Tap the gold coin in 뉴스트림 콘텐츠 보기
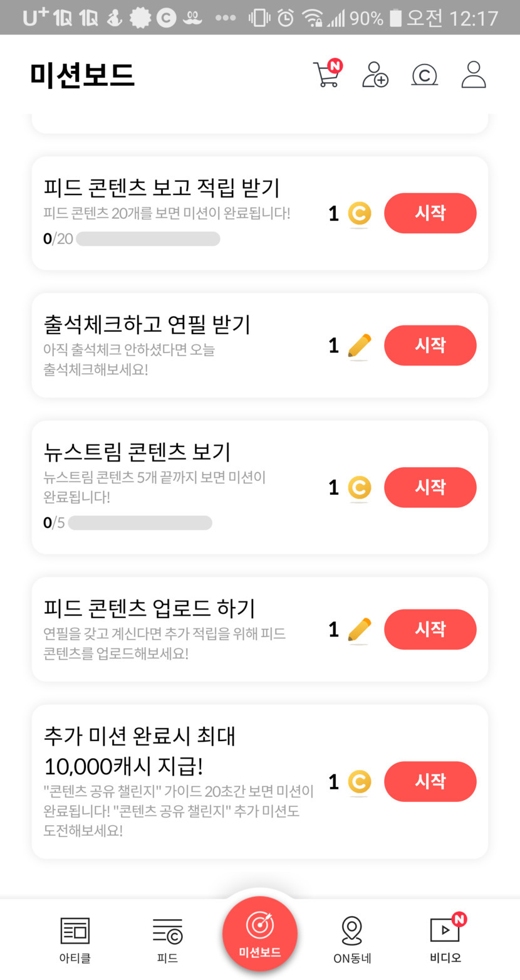Image resolution: width=520 pixels, height=980 pixels. pyautogui.click(x=359, y=488)
